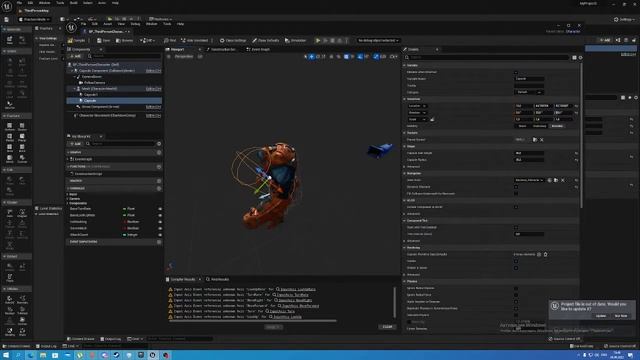The image size is (640, 360).
Task: Open the first InputAxis link in Compiler Results
Action: [x=298, y=289]
